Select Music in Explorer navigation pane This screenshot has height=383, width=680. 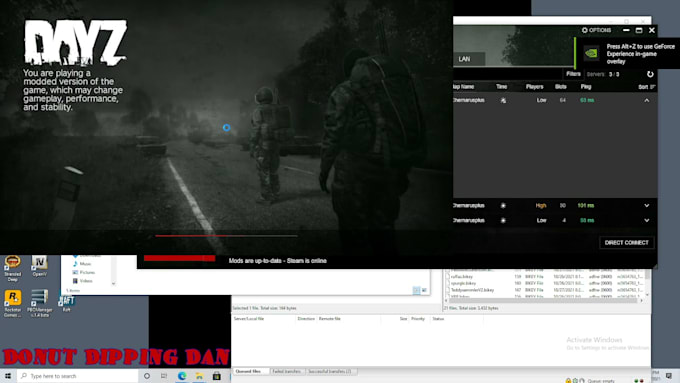point(85,264)
